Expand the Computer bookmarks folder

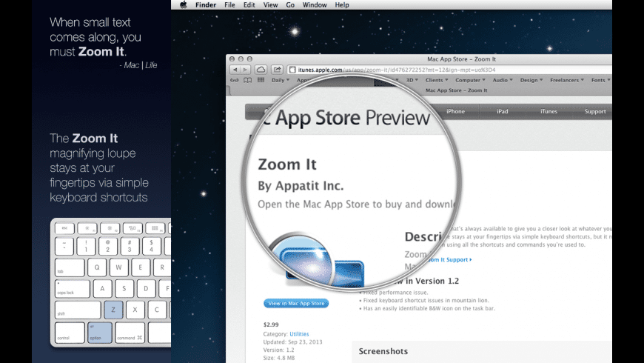[470, 80]
